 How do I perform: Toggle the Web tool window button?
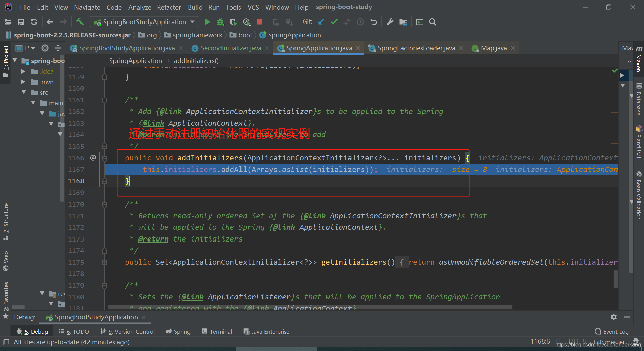(x=6, y=261)
